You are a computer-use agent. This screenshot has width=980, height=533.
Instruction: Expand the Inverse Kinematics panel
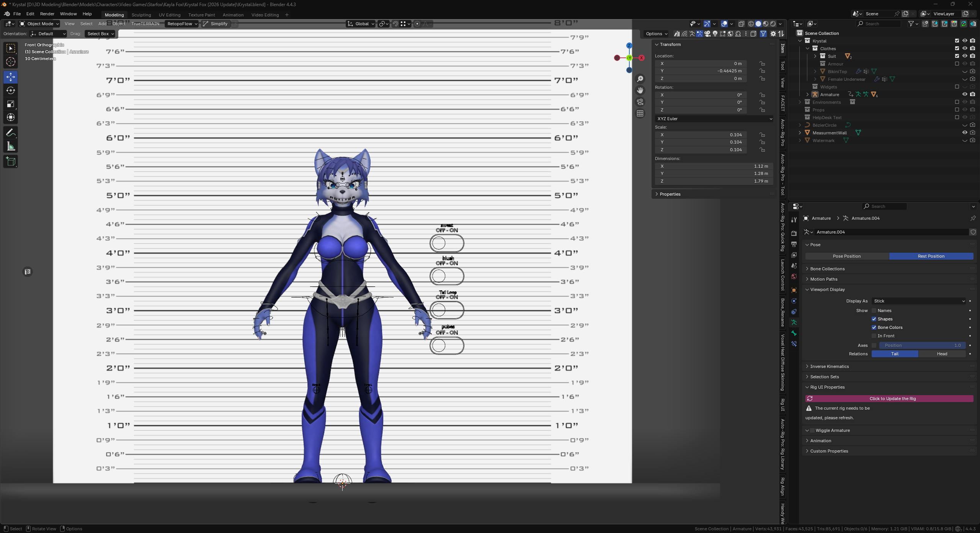tap(830, 366)
